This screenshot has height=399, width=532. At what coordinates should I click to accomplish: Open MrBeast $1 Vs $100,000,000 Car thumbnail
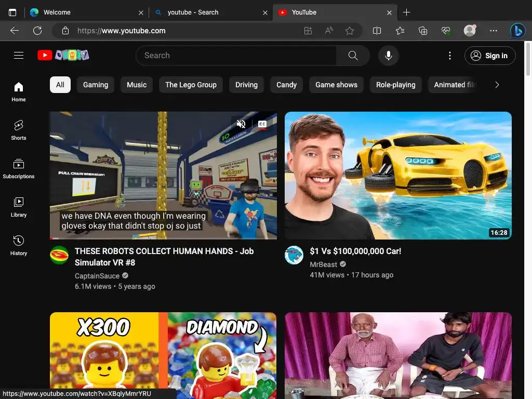point(398,176)
